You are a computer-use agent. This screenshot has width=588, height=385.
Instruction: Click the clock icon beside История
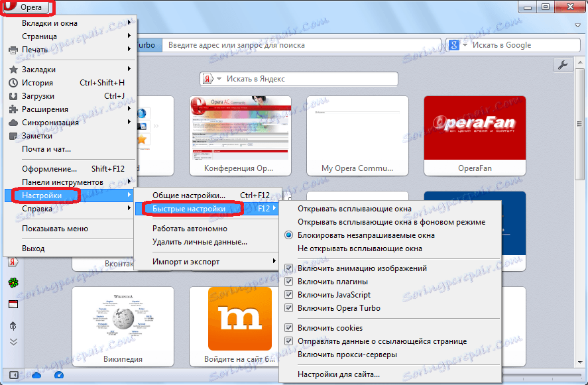pyautogui.click(x=13, y=82)
